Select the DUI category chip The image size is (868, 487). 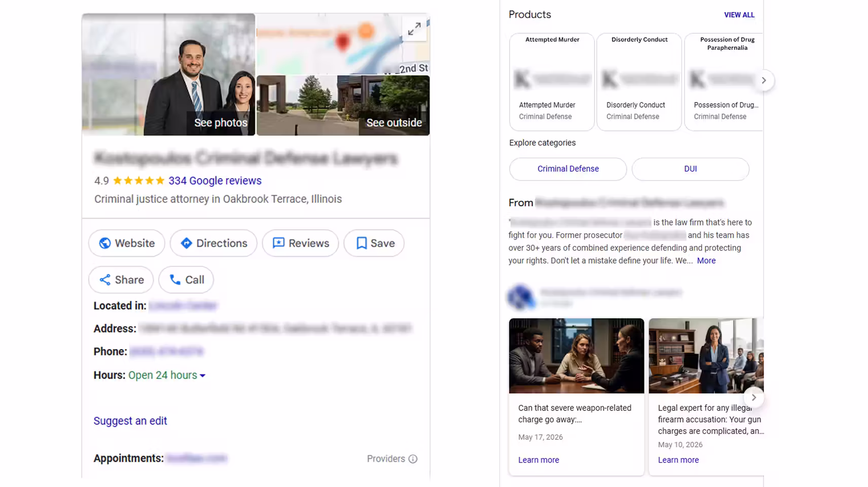click(691, 169)
